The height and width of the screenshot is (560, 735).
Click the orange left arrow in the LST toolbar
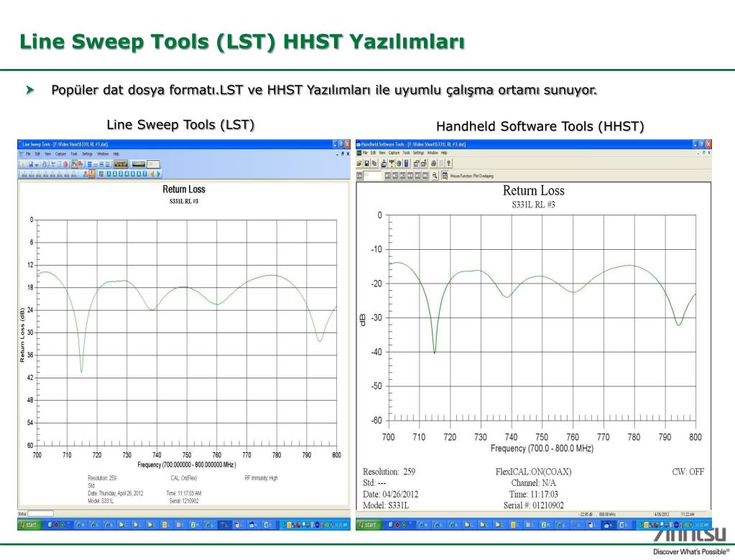click(x=152, y=174)
